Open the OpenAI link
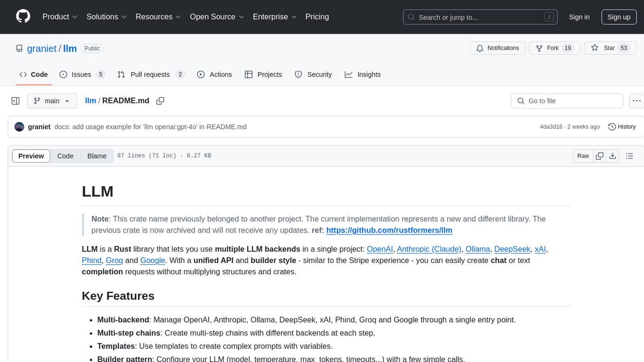644x362 pixels. 380,249
